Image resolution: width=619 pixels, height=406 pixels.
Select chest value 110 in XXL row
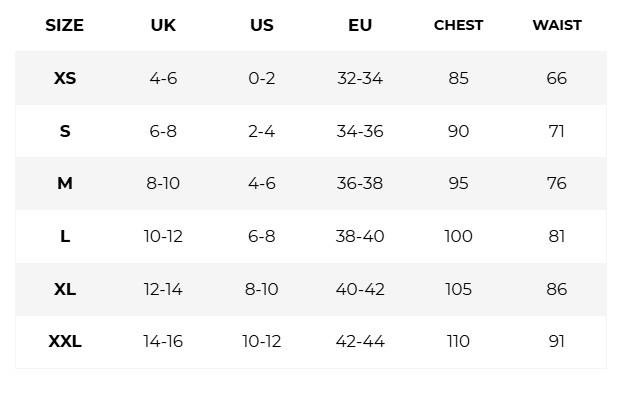click(458, 341)
